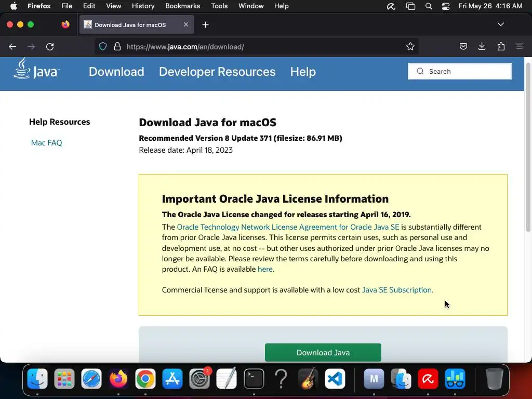Image resolution: width=532 pixels, height=399 pixels.
Task: Click the URL address bar
Action: pyautogui.click(x=256, y=47)
